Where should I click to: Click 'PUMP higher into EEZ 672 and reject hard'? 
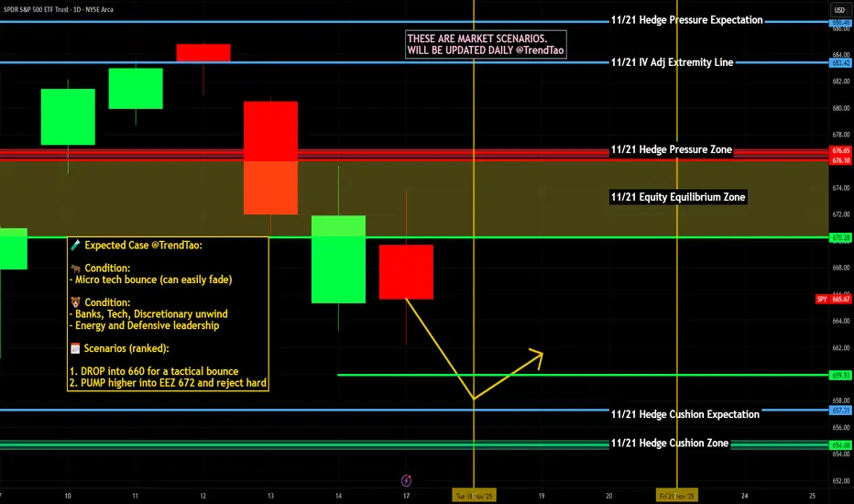pos(174,383)
